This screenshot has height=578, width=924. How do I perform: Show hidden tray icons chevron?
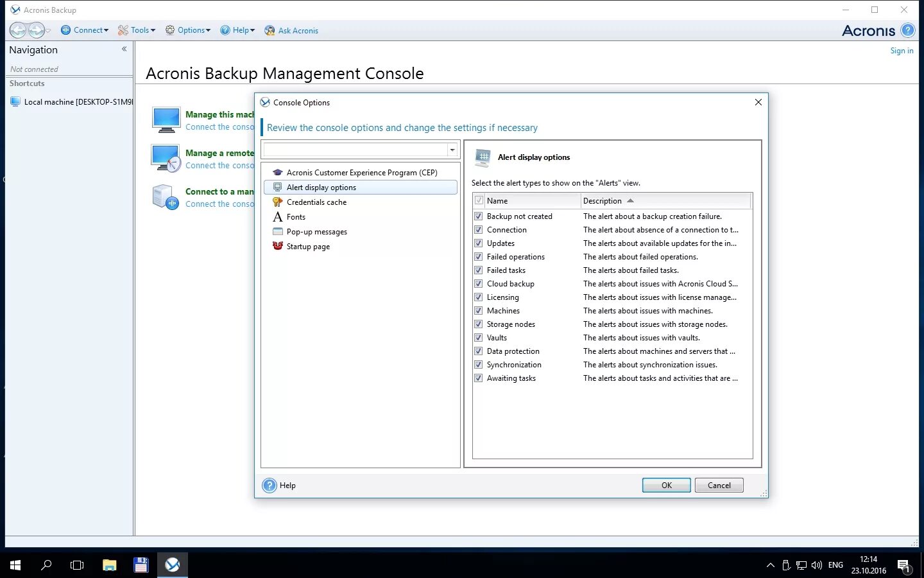(x=770, y=565)
